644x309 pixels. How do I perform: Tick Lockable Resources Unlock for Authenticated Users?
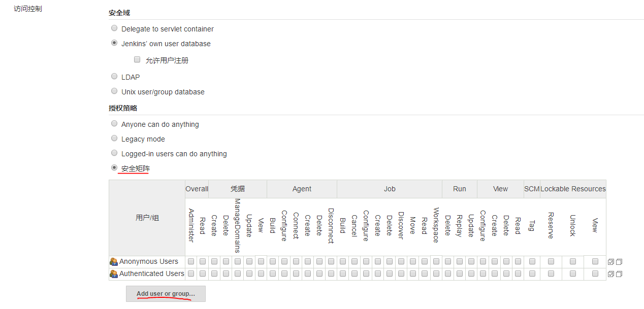573,273
